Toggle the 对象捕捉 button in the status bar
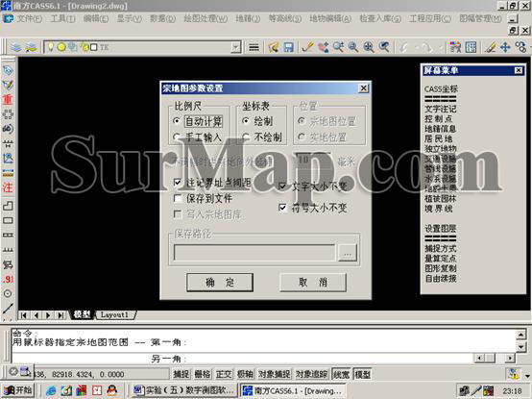Screen dimensions: 532x399 [x=275, y=374]
